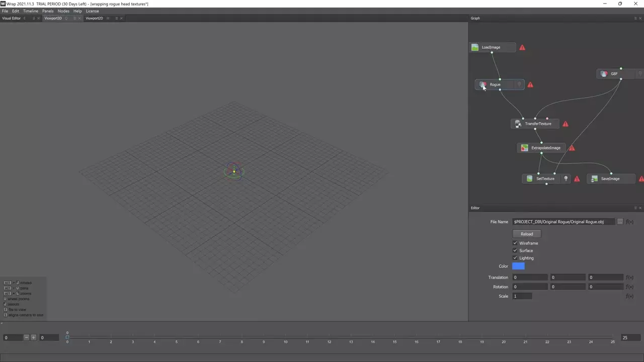Open the Nodes menu

(x=63, y=11)
